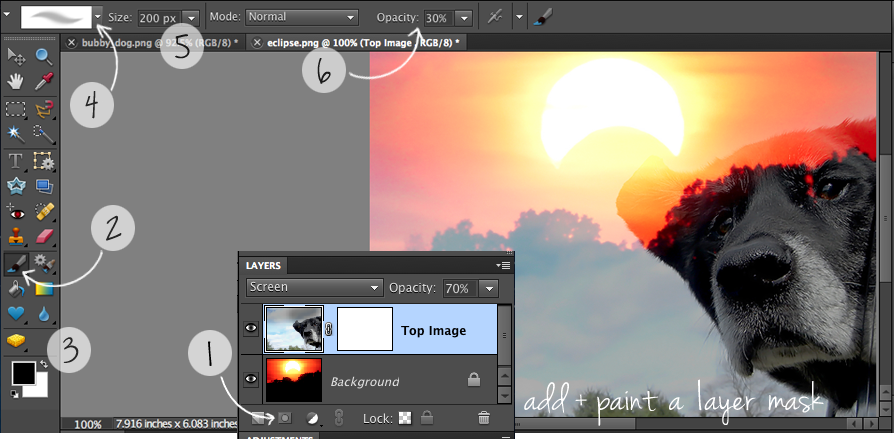Reset default colors small black-white icon
This screenshot has height=439, width=894.
[14, 394]
